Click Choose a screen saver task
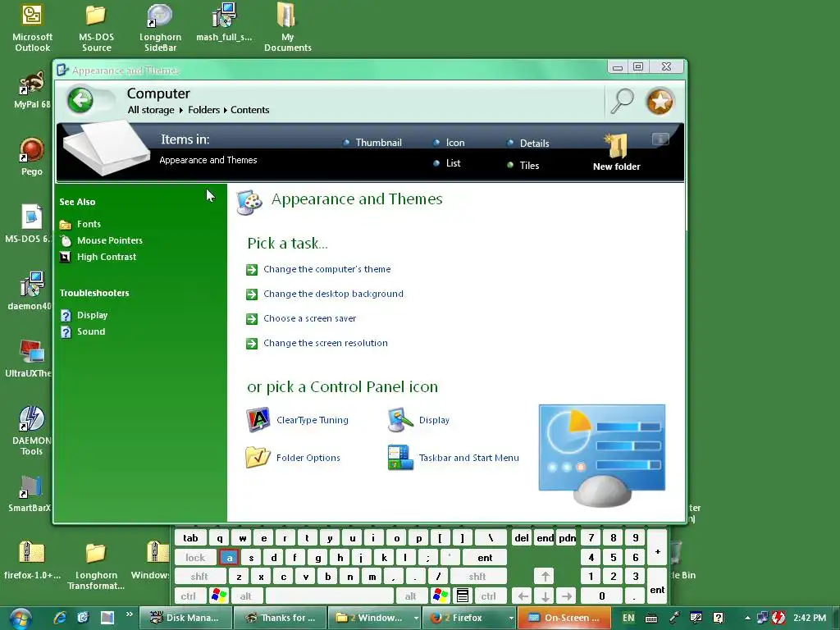This screenshot has width=840, height=630. pos(301,318)
